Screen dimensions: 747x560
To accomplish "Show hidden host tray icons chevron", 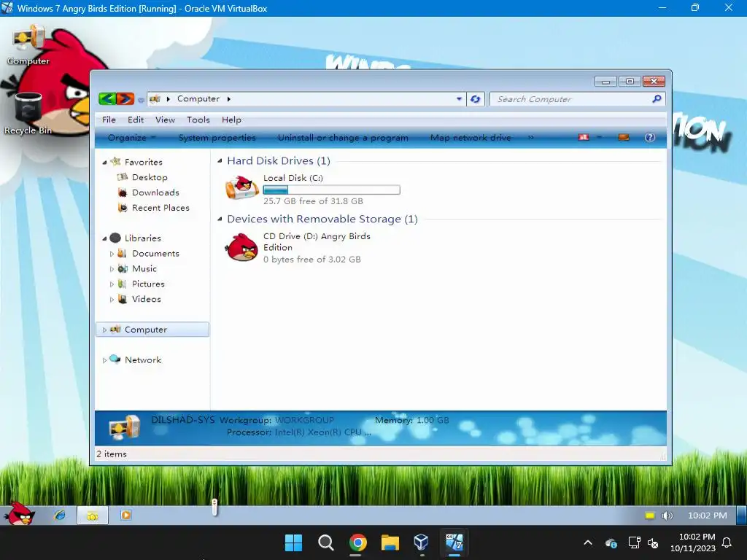I will (588, 542).
